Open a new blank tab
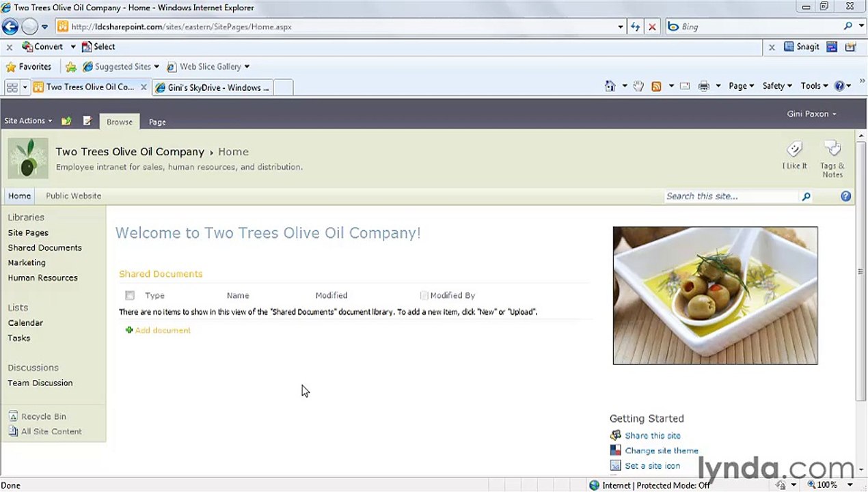This screenshot has height=492, width=868. 283,87
